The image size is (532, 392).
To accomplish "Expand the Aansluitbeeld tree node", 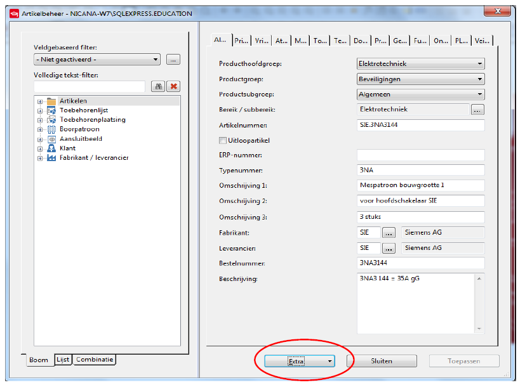I will tap(40, 140).
